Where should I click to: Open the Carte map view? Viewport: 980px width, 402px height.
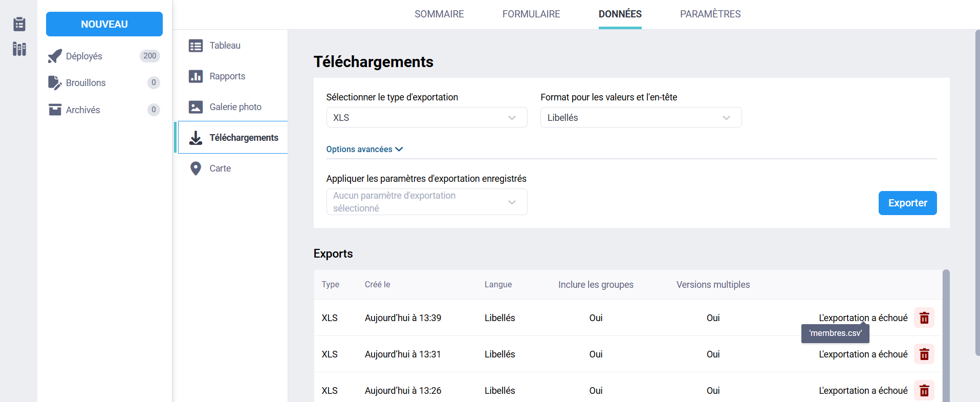tap(220, 168)
